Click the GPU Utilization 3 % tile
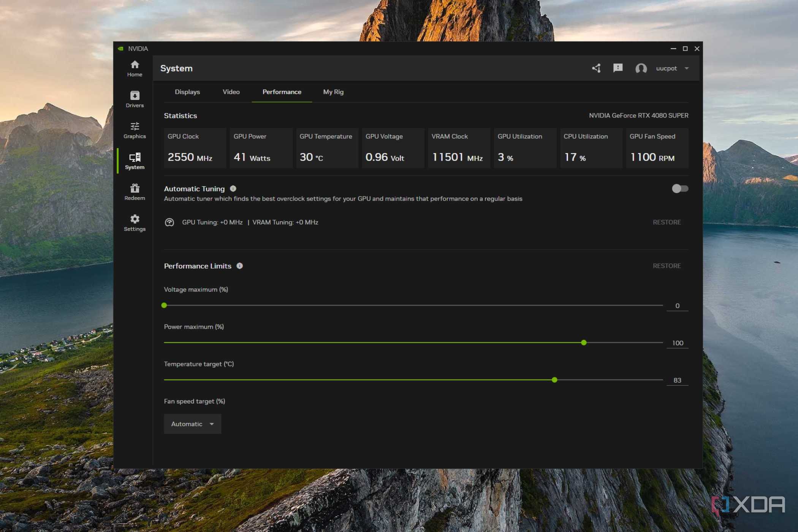Screen dimensions: 798x532 (x=525, y=148)
